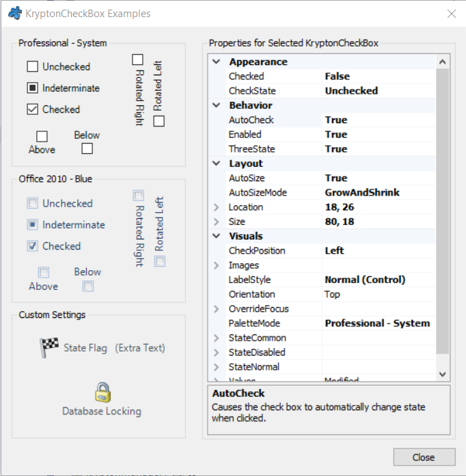The width and height of the screenshot is (466, 476).
Task: Collapse the Visuals category
Action: [217, 236]
